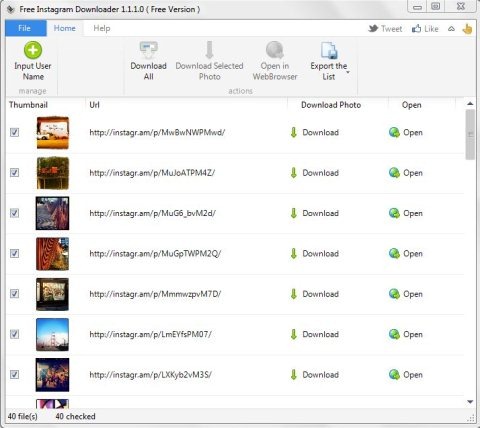
Task: Expand the Export the List dropdown arrow
Action: [x=348, y=72]
